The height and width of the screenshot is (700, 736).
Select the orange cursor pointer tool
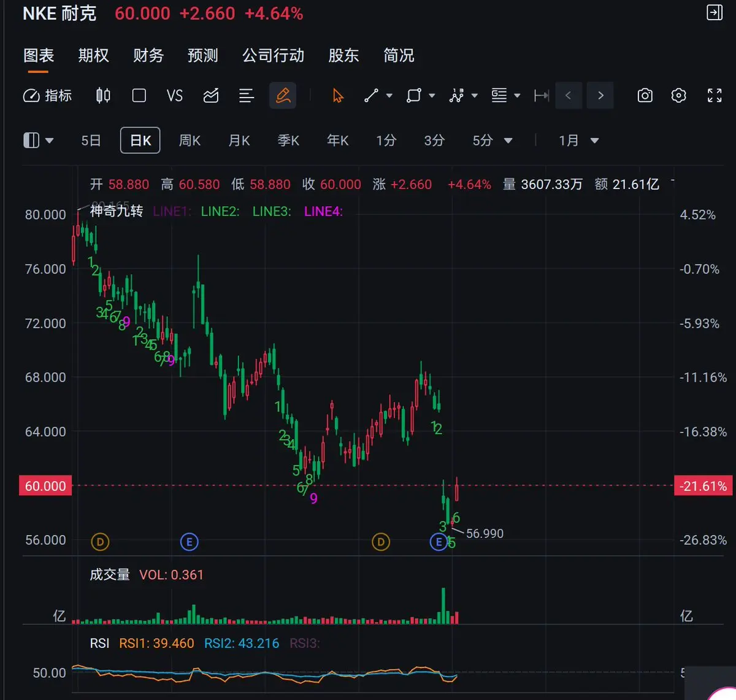(x=338, y=96)
